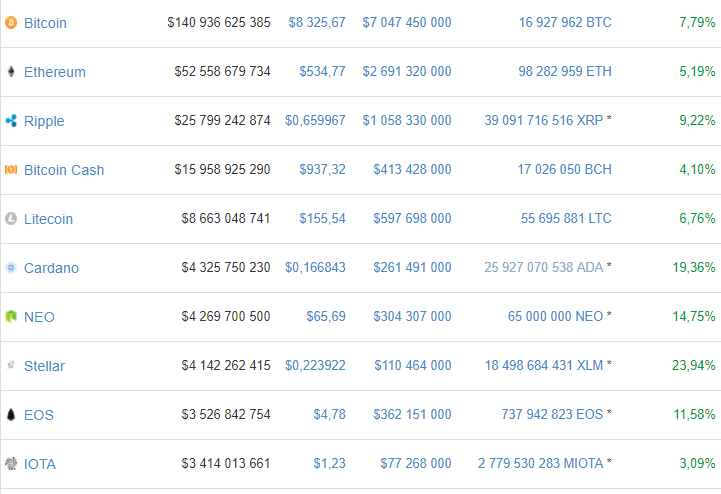The width and height of the screenshot is (721, 494).
Task: Click the IOTA logo icon
Action: point(11,464)
